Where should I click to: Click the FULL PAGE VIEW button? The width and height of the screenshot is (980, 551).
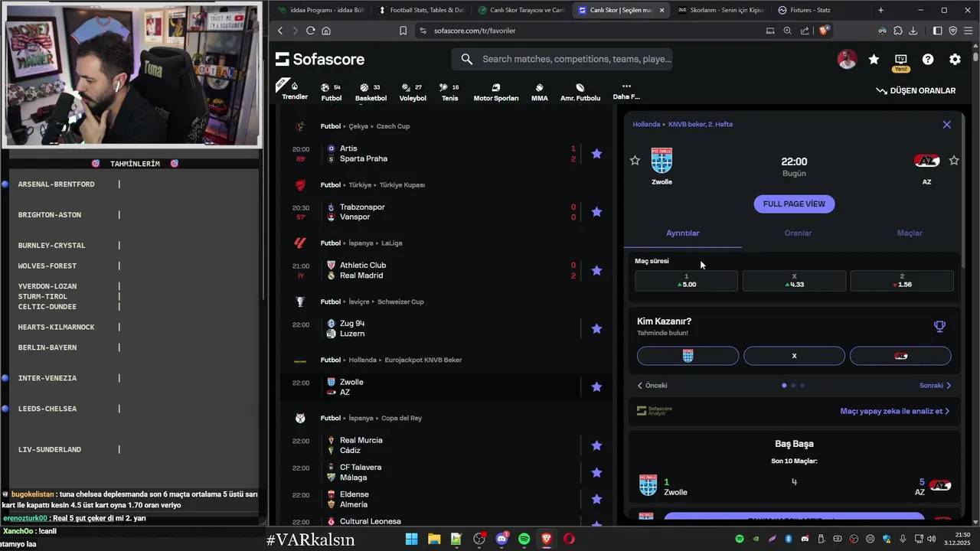794,204
